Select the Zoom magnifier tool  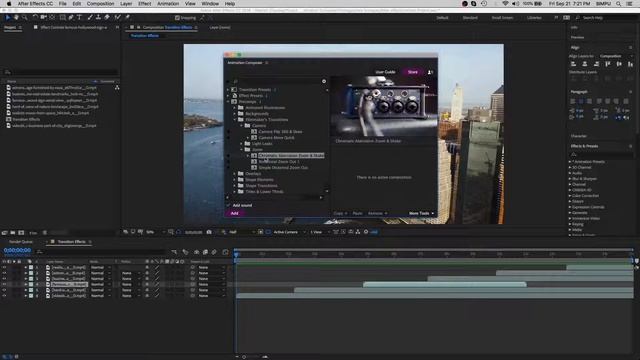pyautogui.click(x=24, y=18)
